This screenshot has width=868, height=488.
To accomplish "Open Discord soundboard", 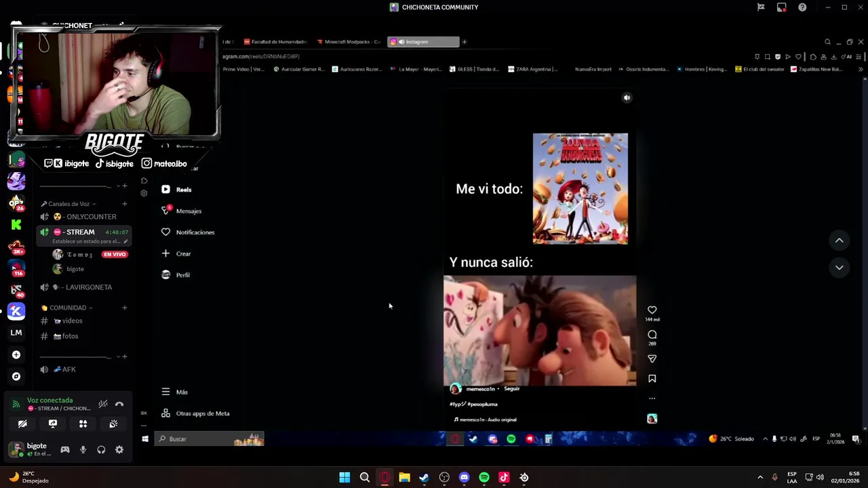I will click(113, 424).
